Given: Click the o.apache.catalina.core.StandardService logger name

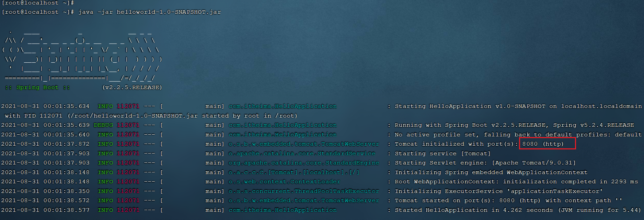Looking at the screenshot, I should pos(302,154).
